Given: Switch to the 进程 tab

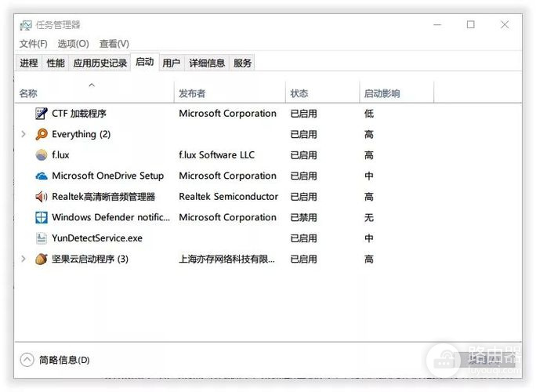Looking at the screenshot, I should click(x=29, y=63).
